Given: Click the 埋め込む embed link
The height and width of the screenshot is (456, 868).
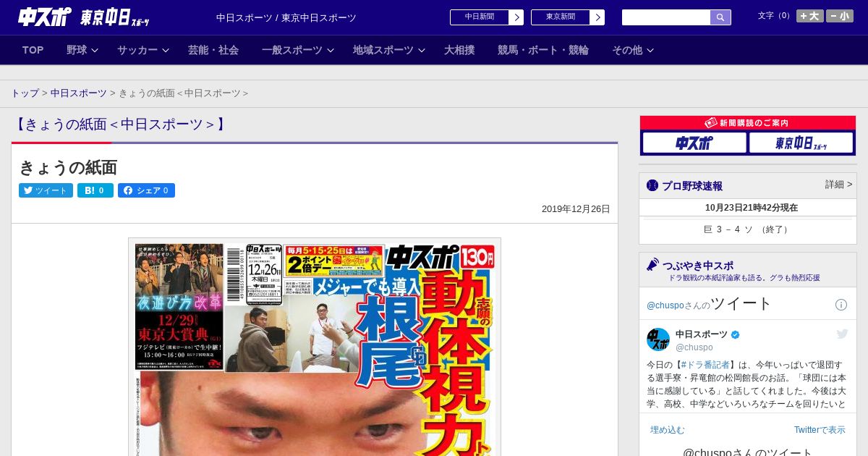Looking at the screenshot, I should pos(667,430).
